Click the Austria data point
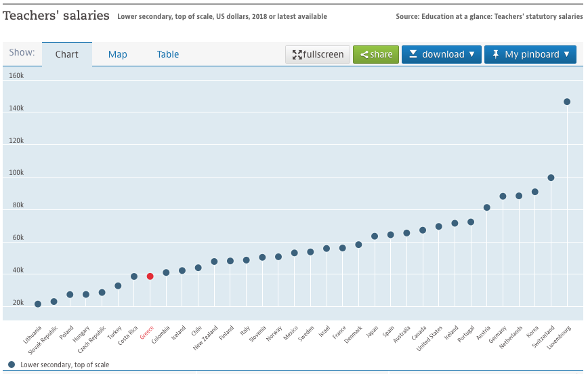 pos(487,207)
